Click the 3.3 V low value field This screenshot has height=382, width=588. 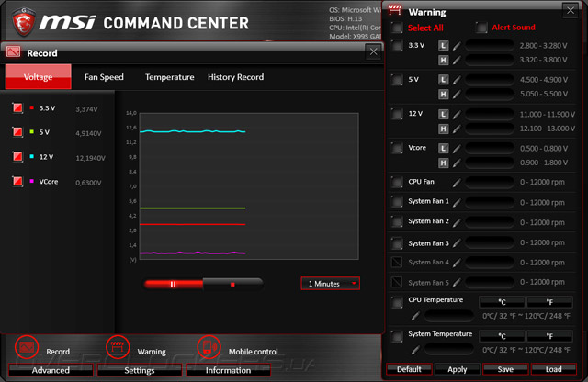[490, 46]
